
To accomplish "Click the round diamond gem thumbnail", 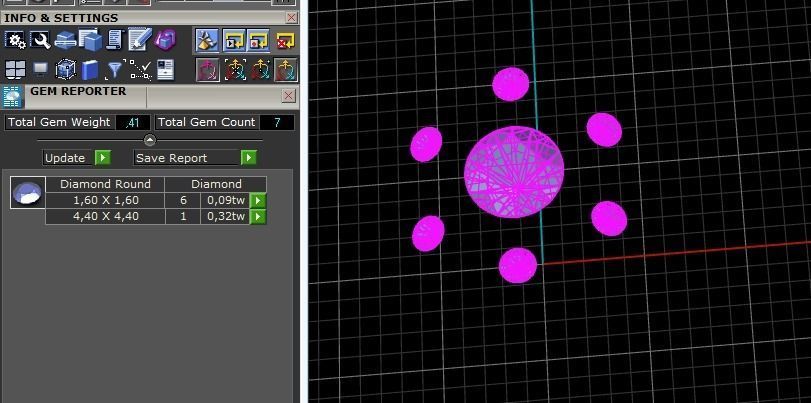I will pos(28,192).
